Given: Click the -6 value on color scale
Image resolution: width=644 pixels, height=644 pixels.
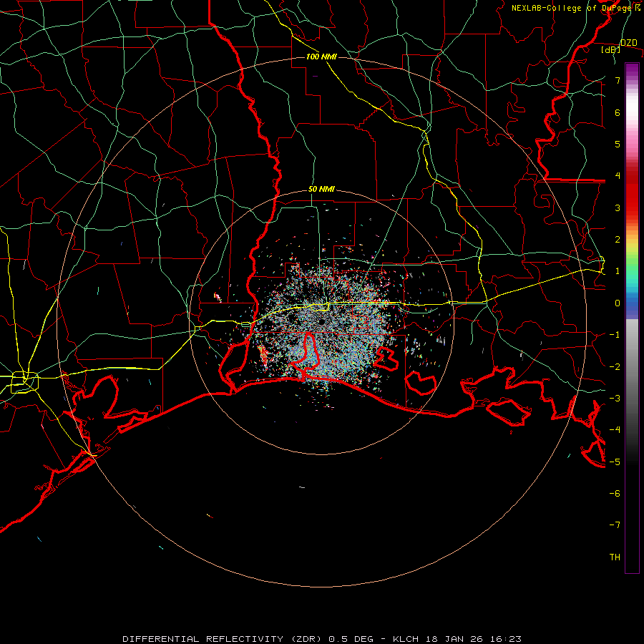Looking at the screenshot, I should (615, 494).
